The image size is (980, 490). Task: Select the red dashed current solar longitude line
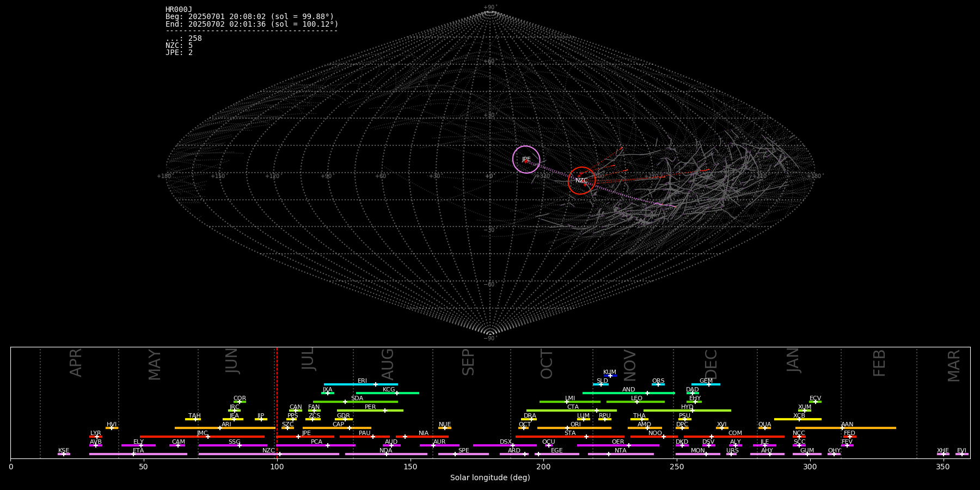point(277,403)
